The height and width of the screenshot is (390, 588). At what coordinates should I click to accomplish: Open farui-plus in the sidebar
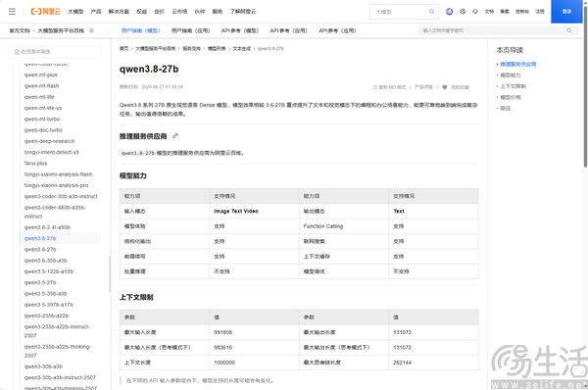[x=35, y=163]
